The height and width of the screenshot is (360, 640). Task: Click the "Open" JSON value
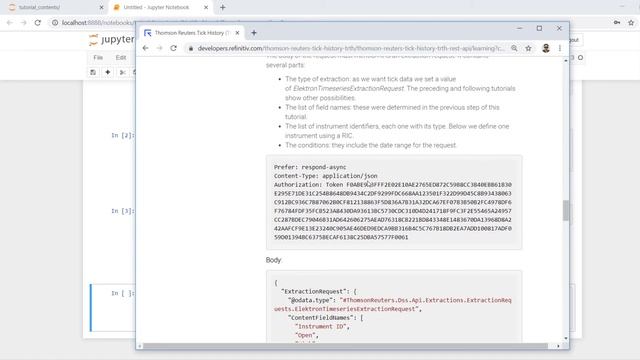pos(304,335)
